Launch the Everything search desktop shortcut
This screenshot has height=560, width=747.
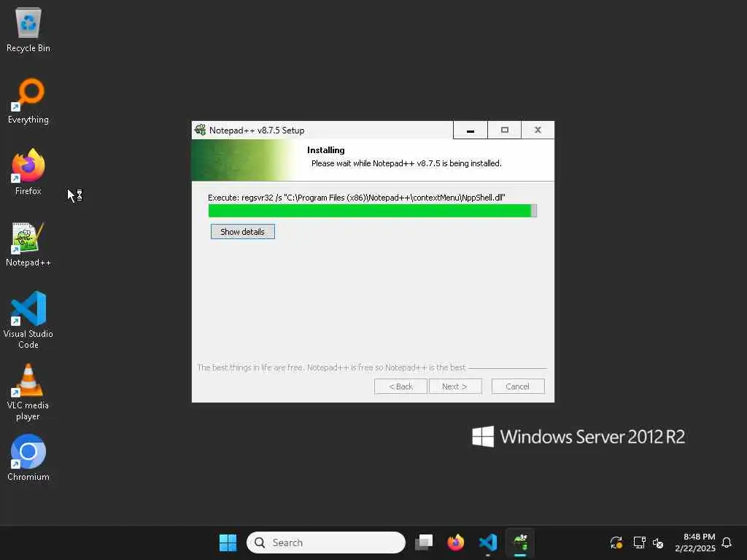(x=28, y=101)
